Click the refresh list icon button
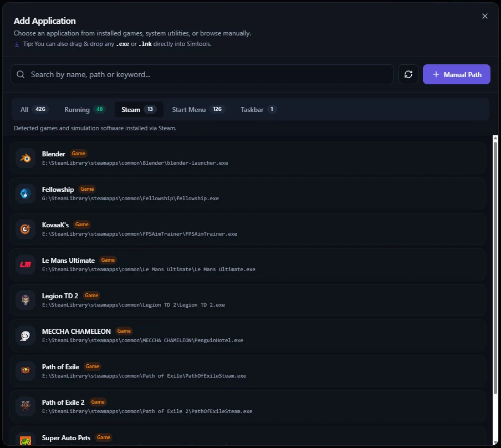Viewport: 501px width, 448px height. tap(408, 74)
